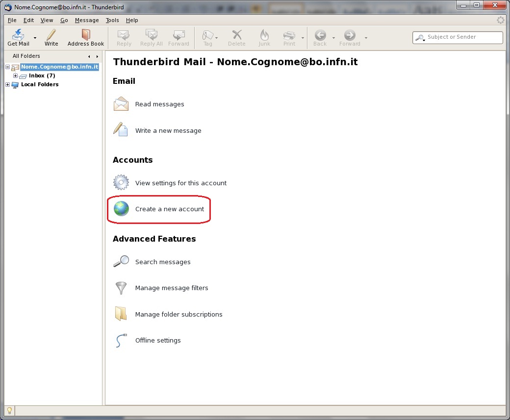This screenshot has height=420, width=510.
Task: Open the Edit menu
Action: (28, 20)
